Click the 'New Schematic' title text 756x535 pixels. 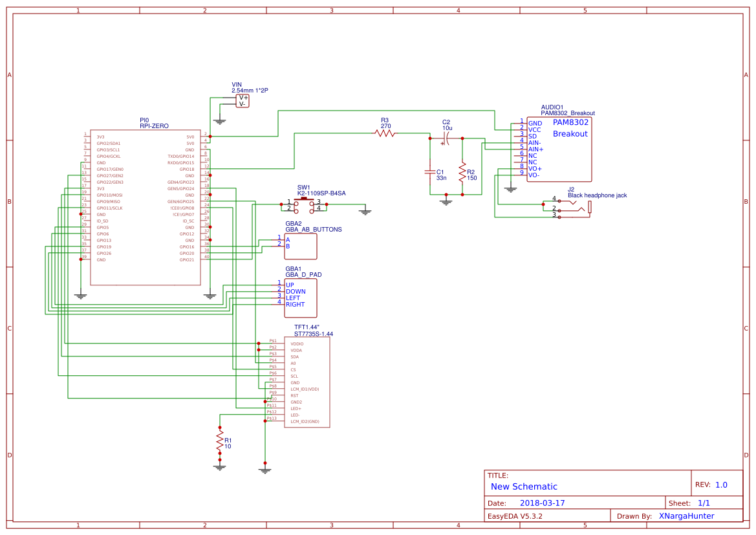(524, 486)
